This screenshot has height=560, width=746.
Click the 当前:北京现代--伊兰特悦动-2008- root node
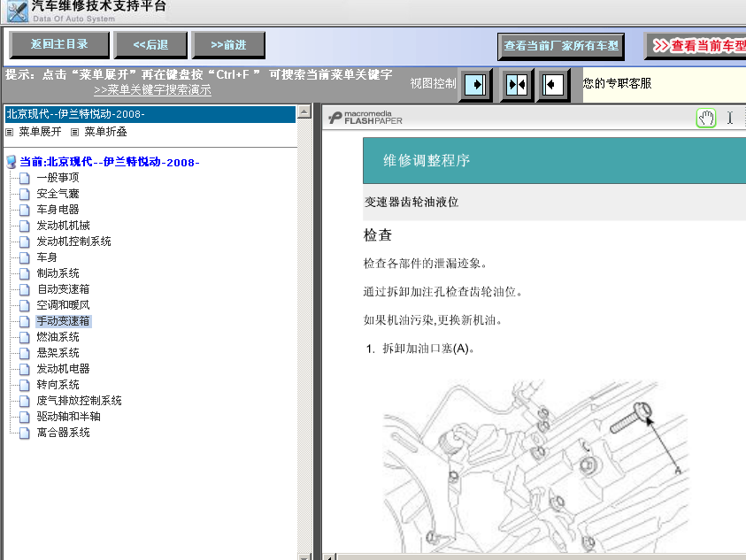point(110,162)
